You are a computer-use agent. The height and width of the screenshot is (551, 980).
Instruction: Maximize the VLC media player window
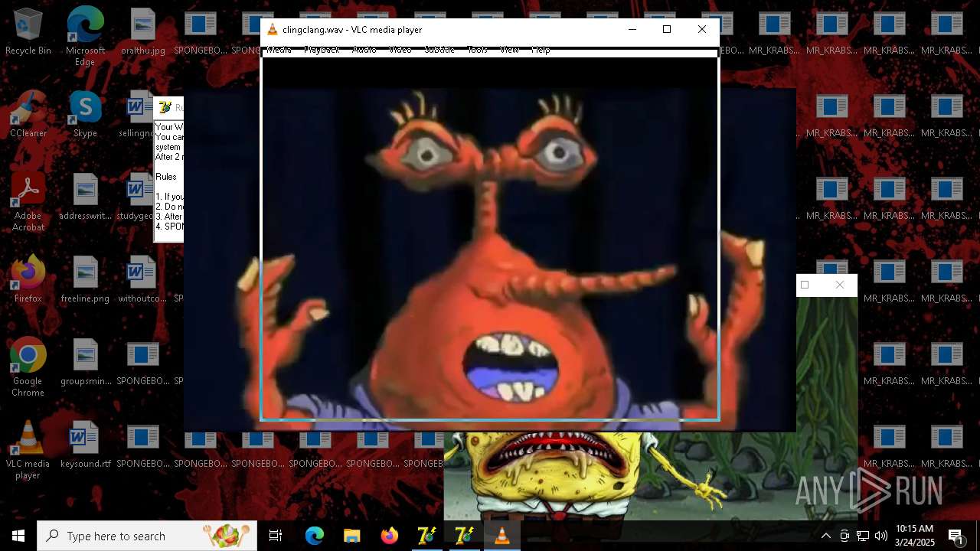click(667, 30)
